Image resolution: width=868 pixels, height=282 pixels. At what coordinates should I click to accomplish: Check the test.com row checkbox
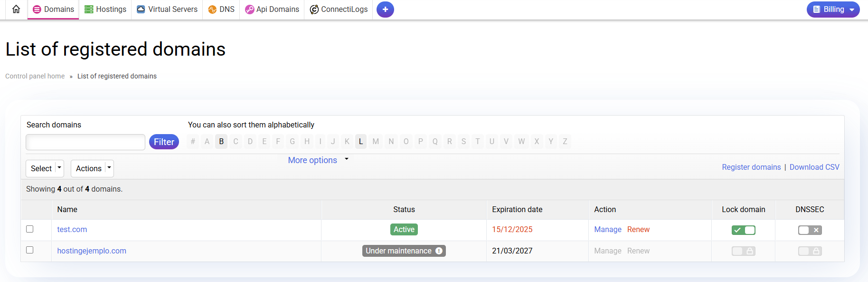(x=30, y=229)
